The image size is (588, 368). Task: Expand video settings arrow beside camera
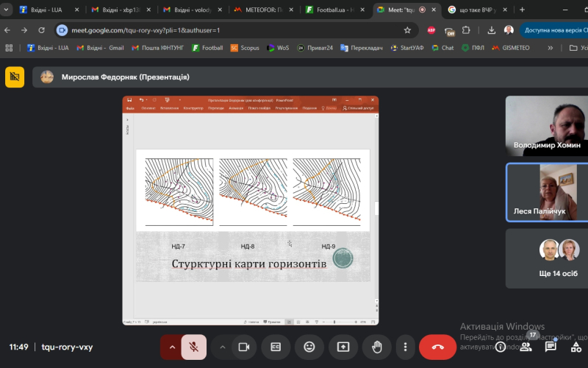coord(223,347)
